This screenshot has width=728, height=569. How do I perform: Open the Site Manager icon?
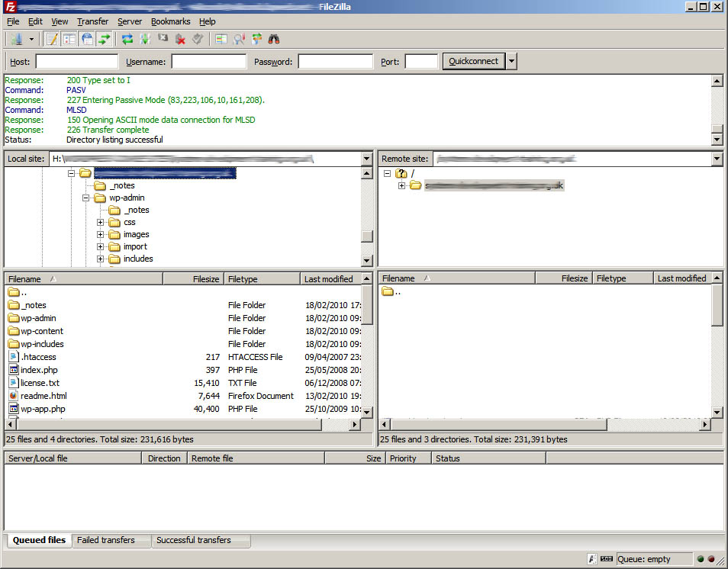tap(17, 40)
